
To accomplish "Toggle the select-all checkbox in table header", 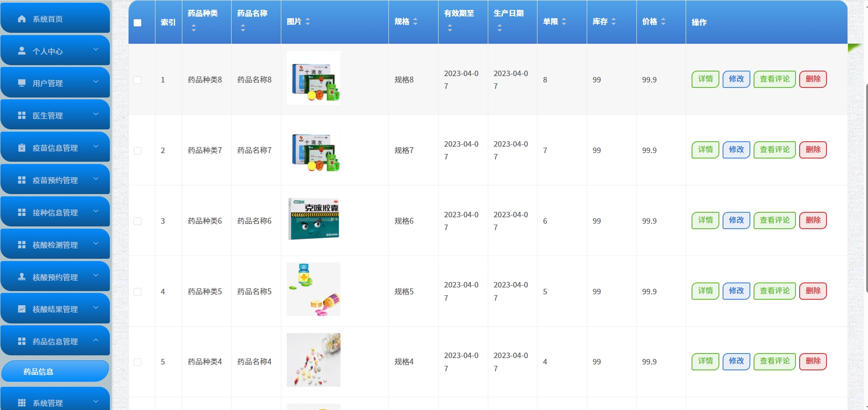I will pos(138,23).
